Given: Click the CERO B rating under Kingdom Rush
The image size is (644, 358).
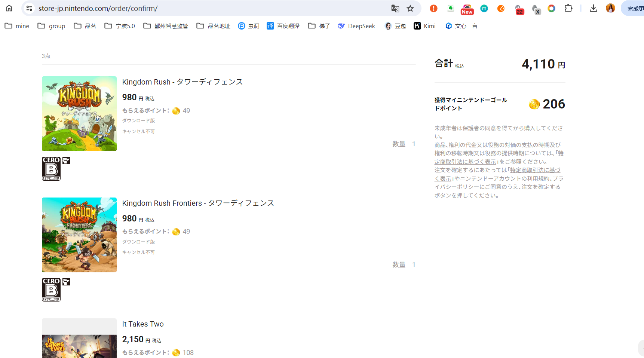Looking at the screenshot, I should (x=51, y=169).
